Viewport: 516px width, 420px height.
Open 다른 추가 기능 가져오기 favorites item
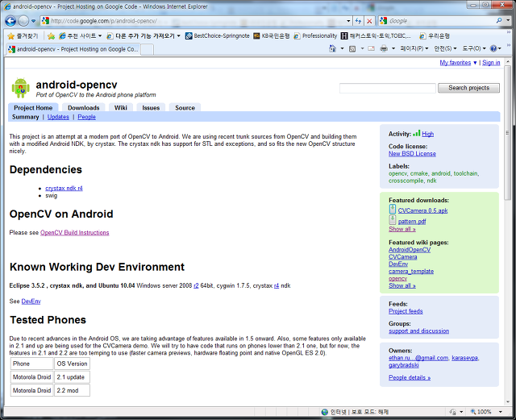click(x=144, y=36)
